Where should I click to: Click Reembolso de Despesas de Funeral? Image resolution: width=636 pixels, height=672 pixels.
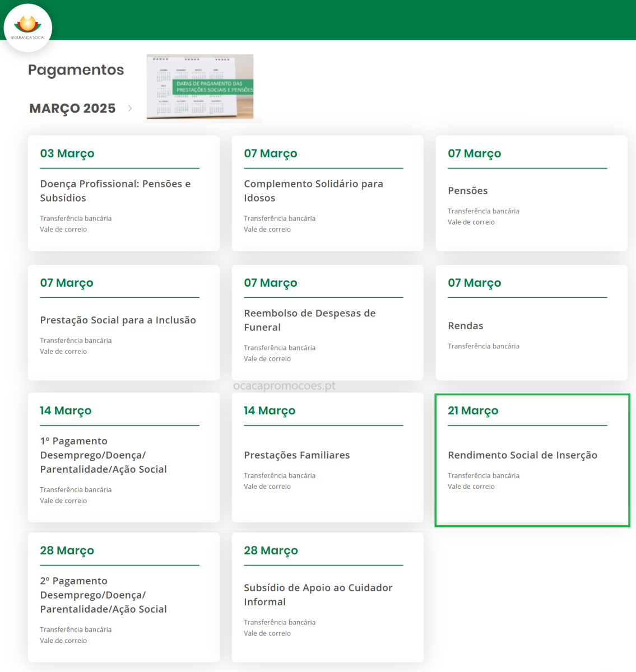point(309,320)
